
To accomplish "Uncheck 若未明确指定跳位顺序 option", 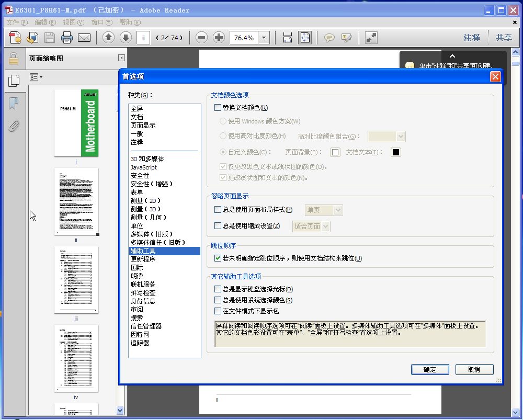I will (x=218, y=258).
